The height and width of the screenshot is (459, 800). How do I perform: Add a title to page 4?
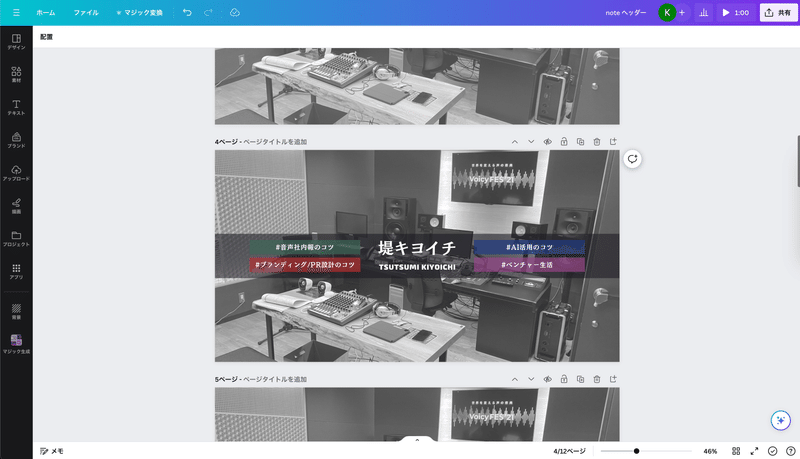click(x=275, y=142)
